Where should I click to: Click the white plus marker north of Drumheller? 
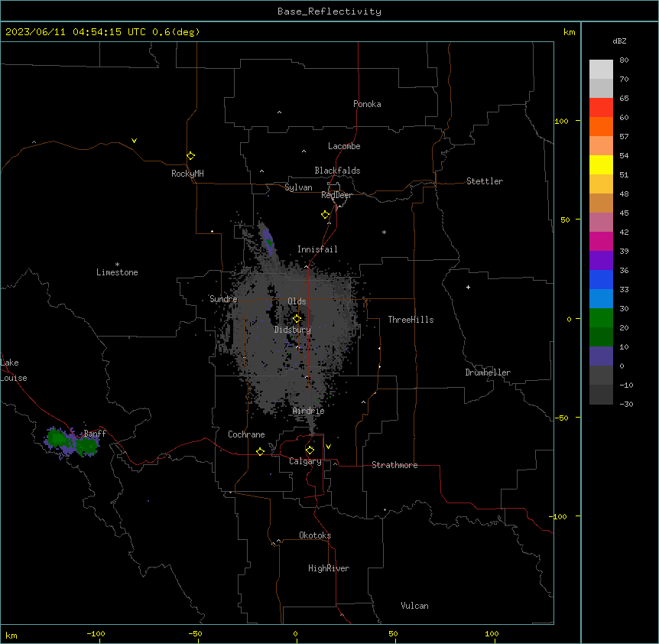coord(468,287)
